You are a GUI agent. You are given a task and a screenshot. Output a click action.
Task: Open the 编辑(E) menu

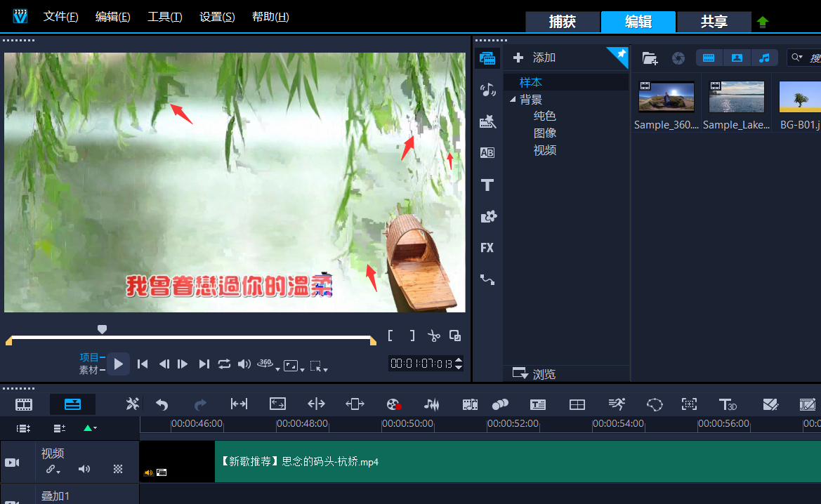[112, 17]
